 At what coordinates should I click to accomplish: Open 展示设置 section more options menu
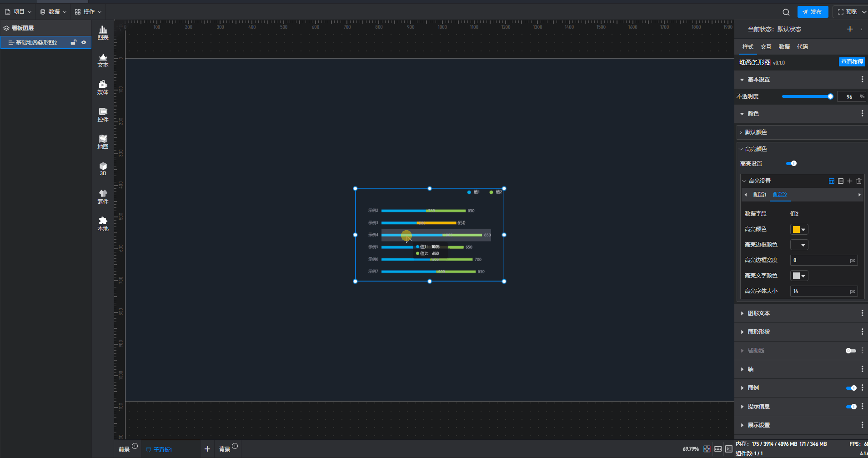tap(862, 425)
